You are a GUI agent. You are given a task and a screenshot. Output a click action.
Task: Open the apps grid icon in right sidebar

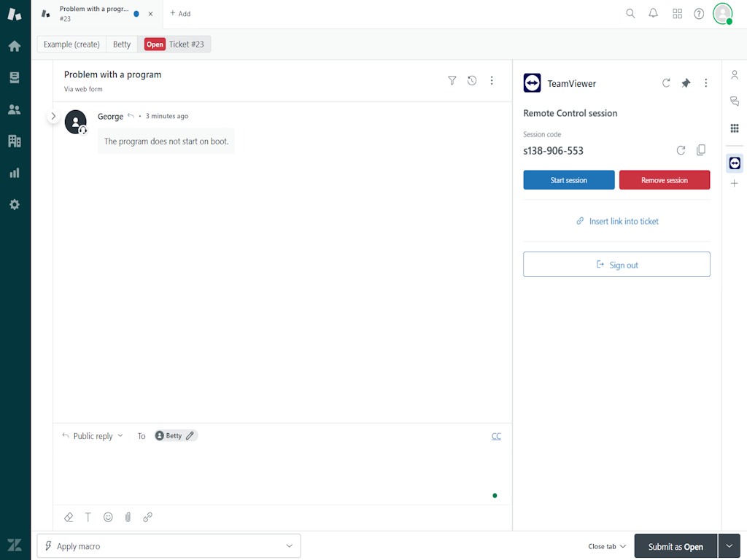coord(735,128)
